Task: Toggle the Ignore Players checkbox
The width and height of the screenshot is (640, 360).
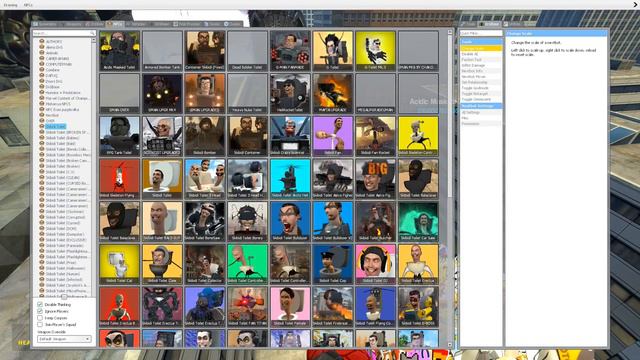Action: click(x=40, y=311)
